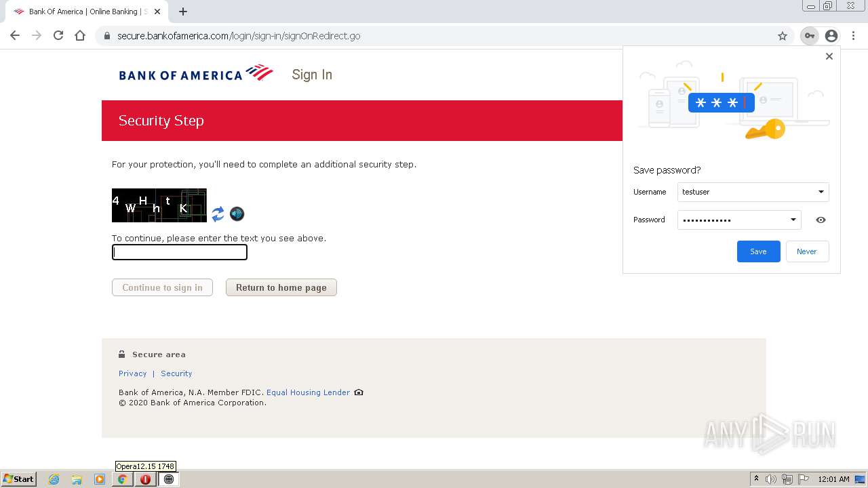This screenshot has height=488, width=868.
Task: Switch to Chrome in taskbar
Action: click(x=123, y=479)
